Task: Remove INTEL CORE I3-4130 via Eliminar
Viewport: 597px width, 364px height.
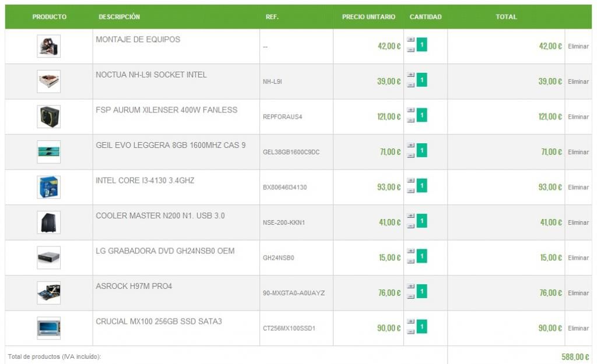Action: 578,188
